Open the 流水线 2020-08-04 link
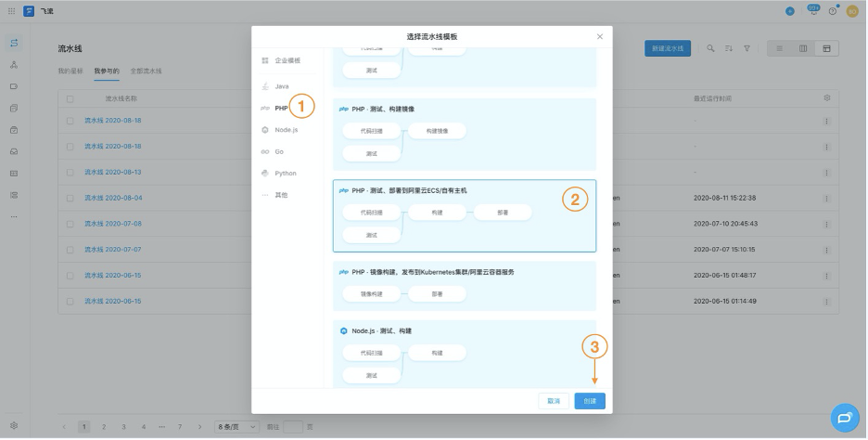Viewport: 868px width, 440px height. coord(113,198)
